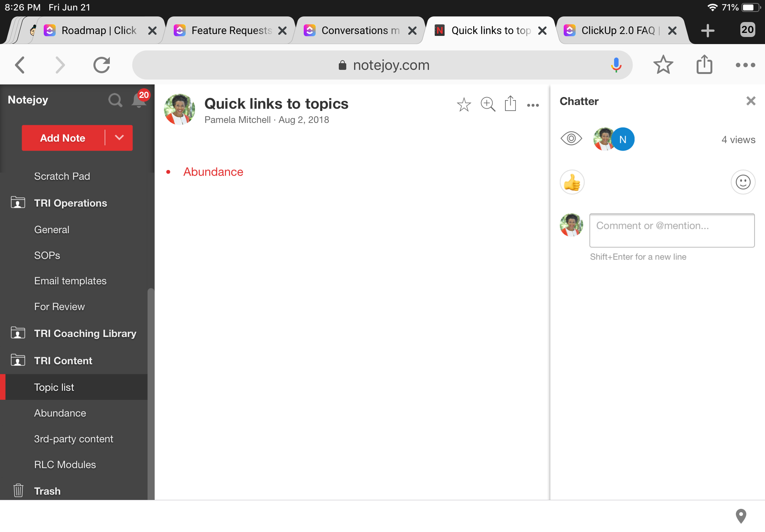Click the Comment or @mention field
The height and width of the screenshot is (532, 765).
click(672, 231)
